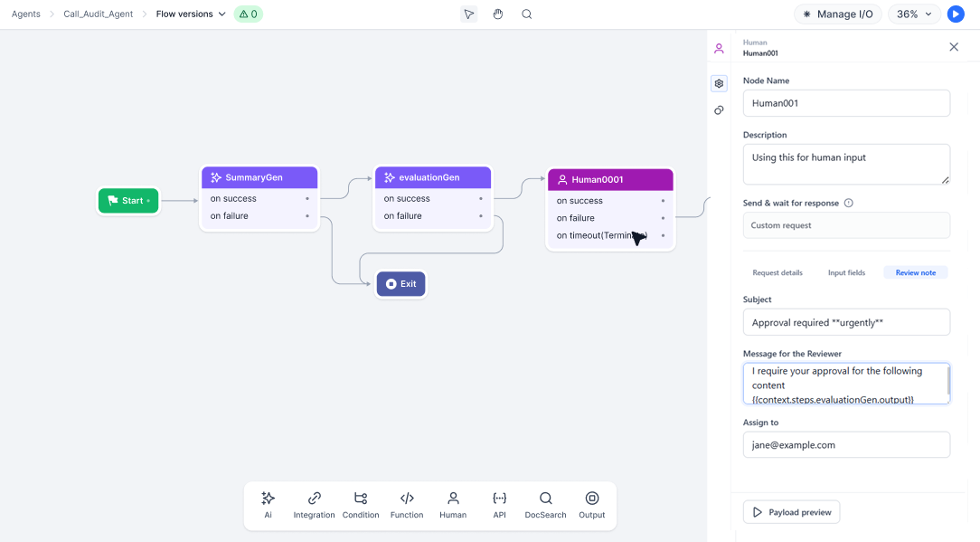
Task: Open the settings gear in the node panel
Action: (x=719, y=82)
